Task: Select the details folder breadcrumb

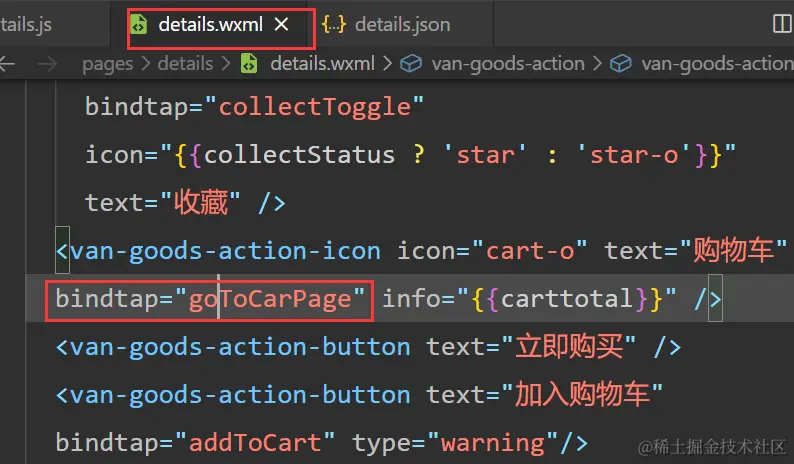Action: coord(185,64)
